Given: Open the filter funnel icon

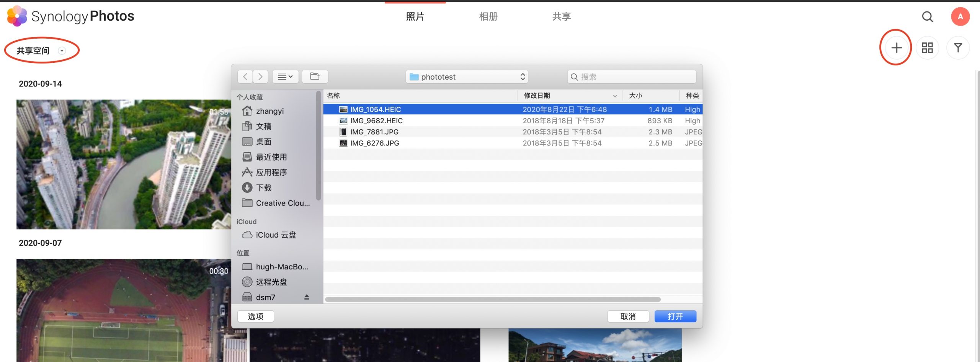Looking at the screenshot, I should coord(958,48).
